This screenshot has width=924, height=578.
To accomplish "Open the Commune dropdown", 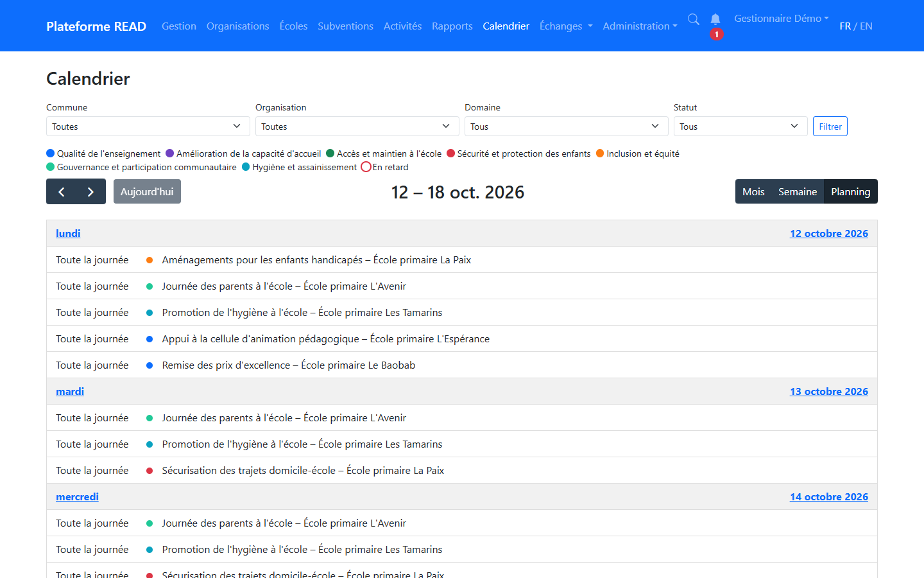I will click(148, 127).
